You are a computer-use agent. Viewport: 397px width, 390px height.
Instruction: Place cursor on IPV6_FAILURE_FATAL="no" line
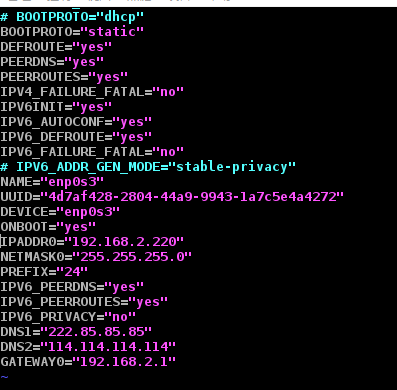92,152
